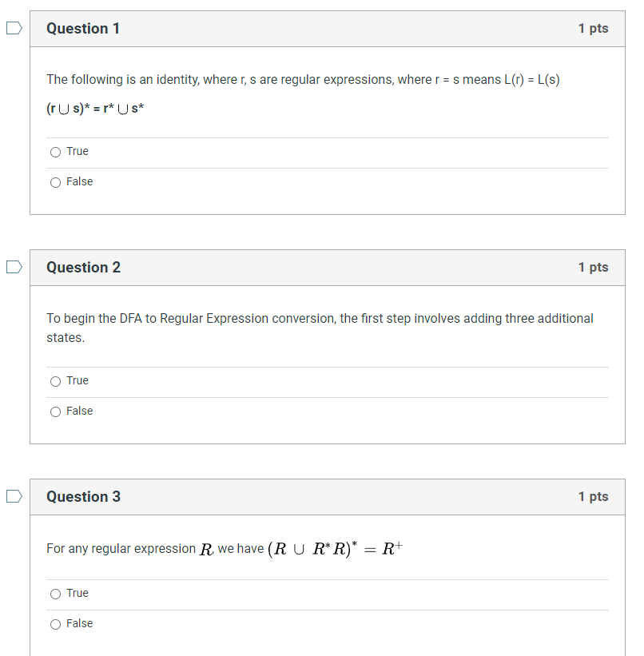Click the False label text under Question 2
644x656 pixels.
click(x=79, y=411)
